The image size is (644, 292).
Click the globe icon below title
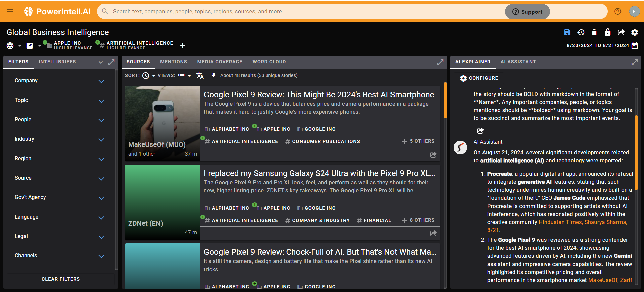click(x=10, y=46)
